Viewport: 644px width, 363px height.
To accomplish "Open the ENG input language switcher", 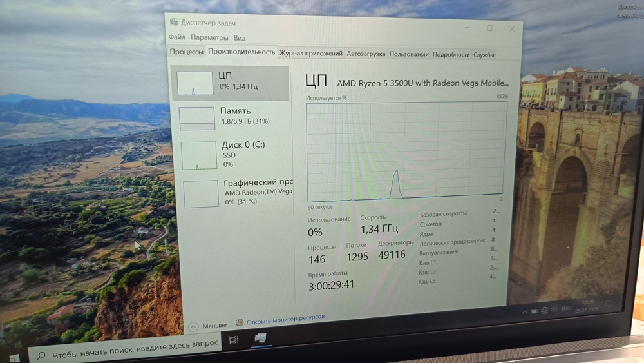I will [x=566, y=310].
